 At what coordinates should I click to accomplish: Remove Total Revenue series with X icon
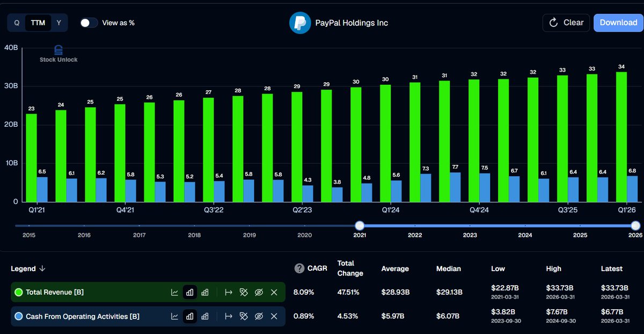tap(274, 292)
